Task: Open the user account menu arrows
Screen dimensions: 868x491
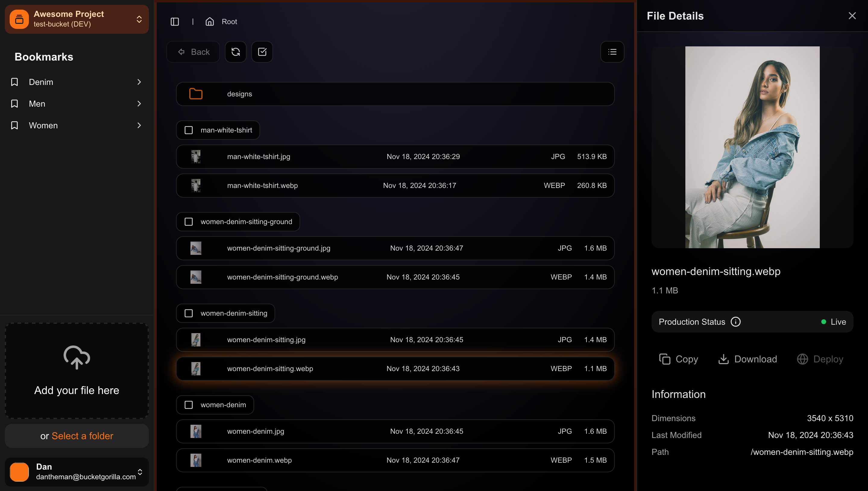Action: coord(140,472)
